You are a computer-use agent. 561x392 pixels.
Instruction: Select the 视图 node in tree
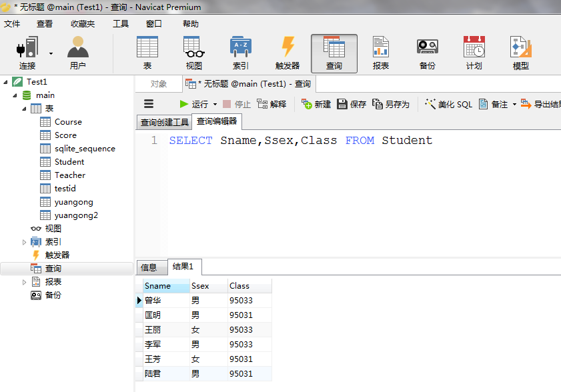pyautogui.click(x=46, y=229)
